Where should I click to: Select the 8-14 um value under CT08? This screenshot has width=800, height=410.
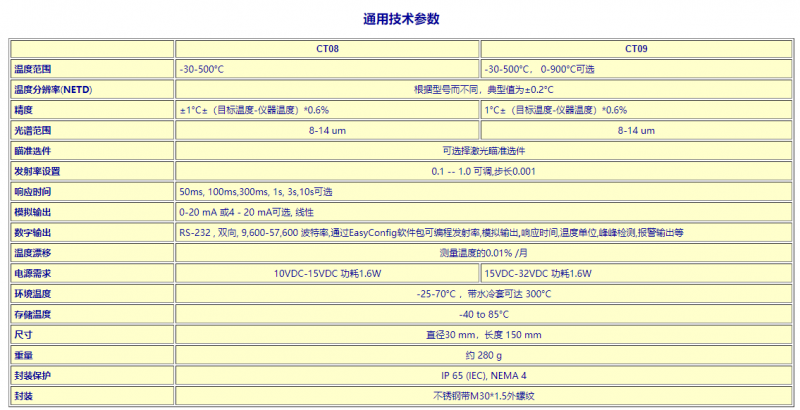point(328,130)
